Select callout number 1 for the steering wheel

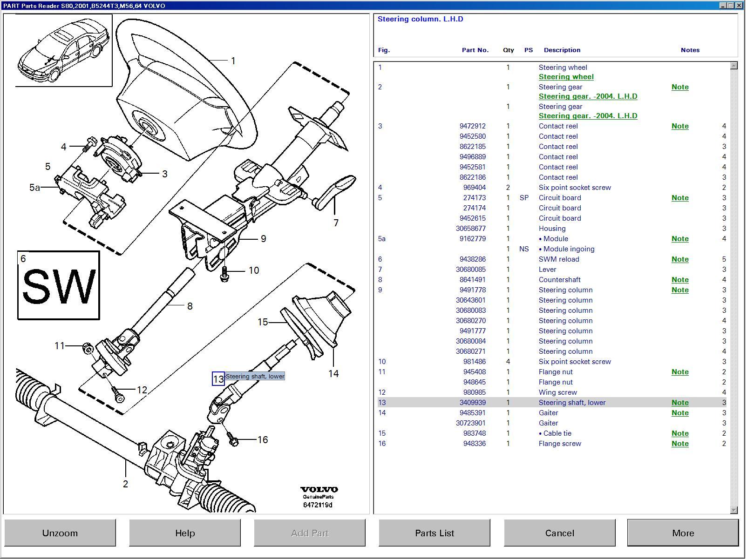tap(233, 61)
